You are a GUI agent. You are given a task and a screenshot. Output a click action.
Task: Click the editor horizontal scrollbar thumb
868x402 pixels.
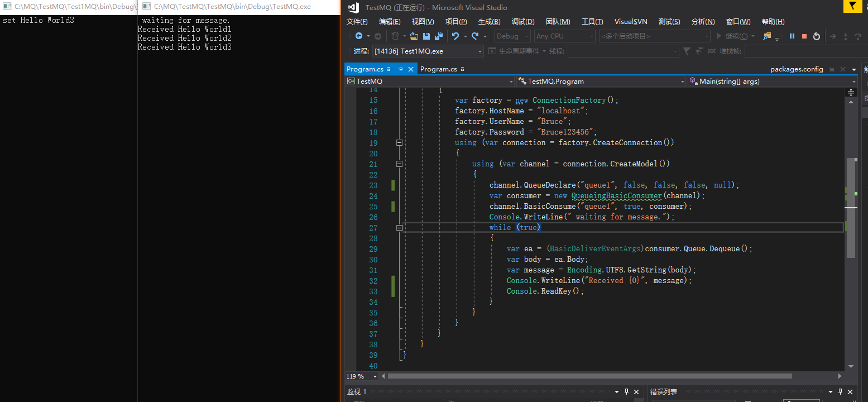[x=589, y=376]
